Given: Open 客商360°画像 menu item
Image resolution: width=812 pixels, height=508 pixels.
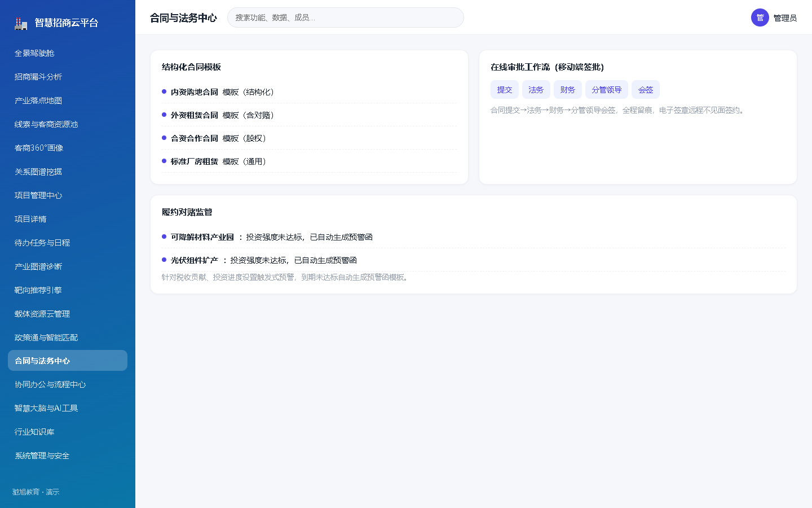Looking at the screenshot, I should click(68, 148).
